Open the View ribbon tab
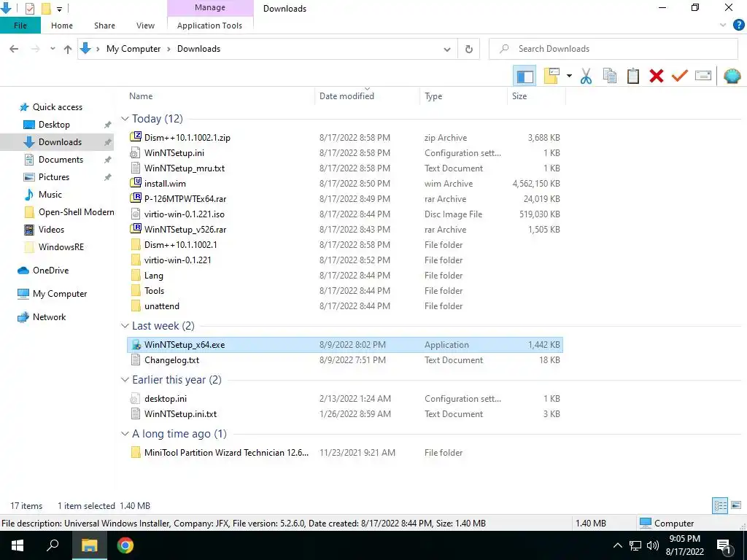The height and width of the screenshot is (560, 747). pyautogui.click(x=145, y=26)
